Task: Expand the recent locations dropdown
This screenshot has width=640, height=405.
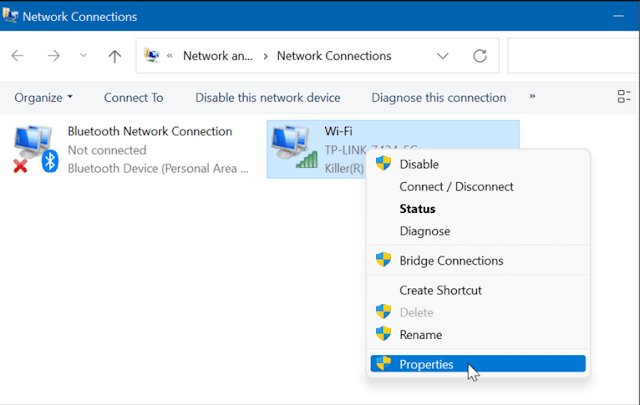Action: point(82,56)
